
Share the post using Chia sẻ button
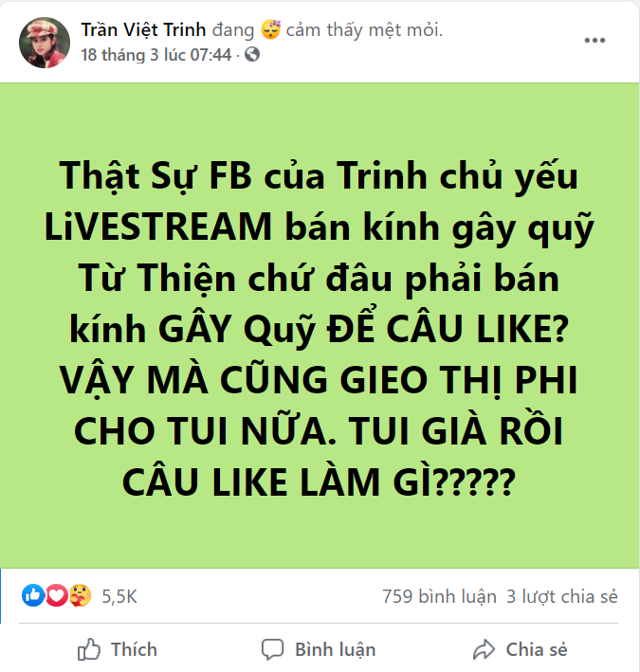coord(521,649)
